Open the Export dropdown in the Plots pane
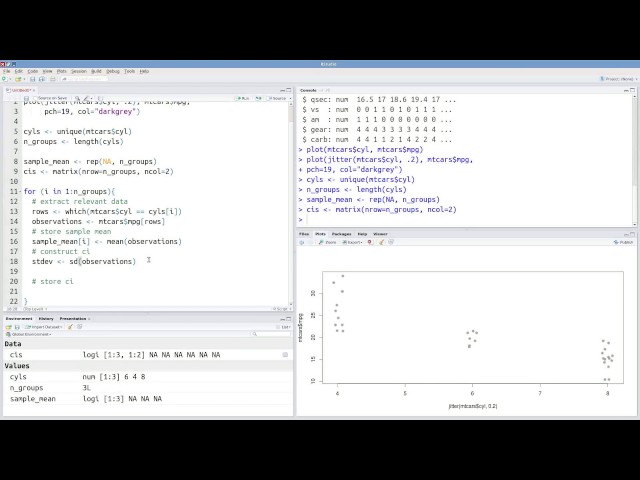Viewport: 640px width, 480px height. click(x=352, y=242)
